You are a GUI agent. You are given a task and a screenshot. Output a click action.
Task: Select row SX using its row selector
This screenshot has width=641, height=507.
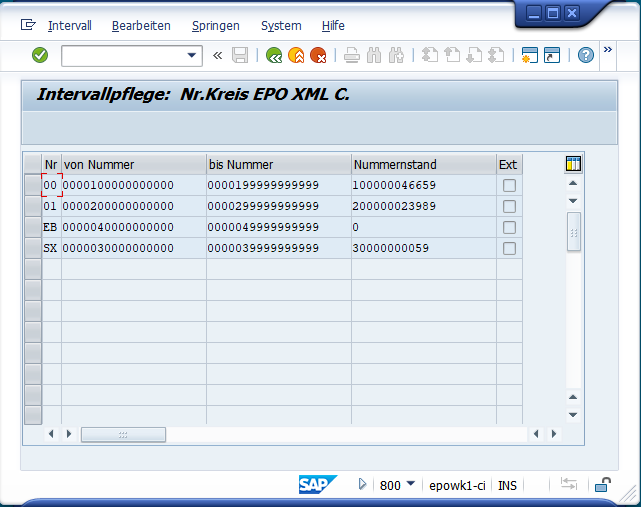[x=33, y=248]
